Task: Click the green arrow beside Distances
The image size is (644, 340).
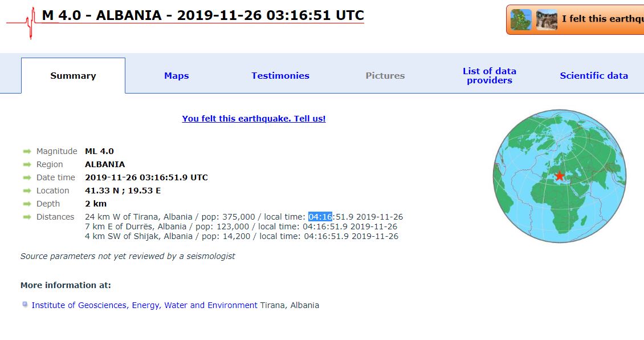Action: click(27, 217)
